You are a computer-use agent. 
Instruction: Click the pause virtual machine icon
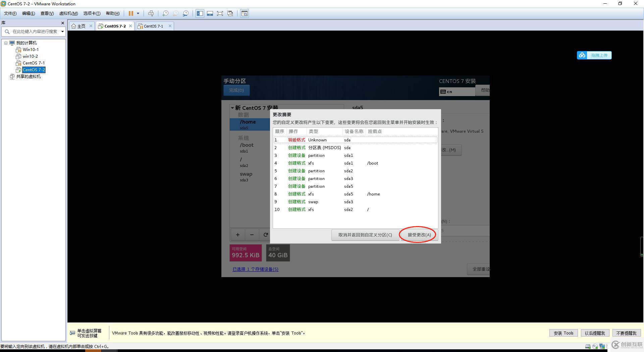click(131, 13)
